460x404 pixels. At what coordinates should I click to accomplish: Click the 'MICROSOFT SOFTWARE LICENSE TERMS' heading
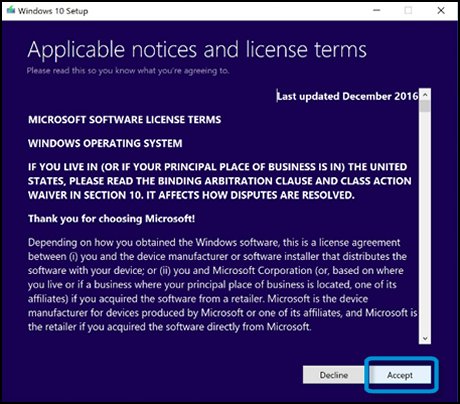125,120
